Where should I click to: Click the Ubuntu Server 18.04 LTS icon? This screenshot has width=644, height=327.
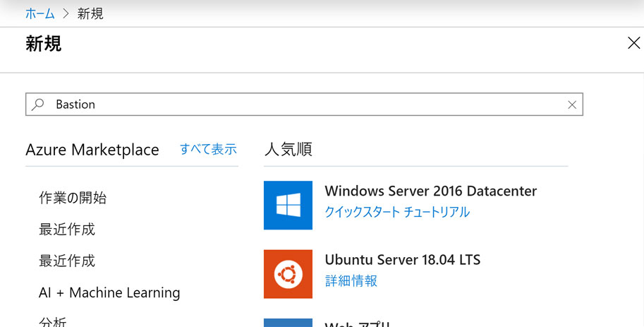click(x=288, y=274)
